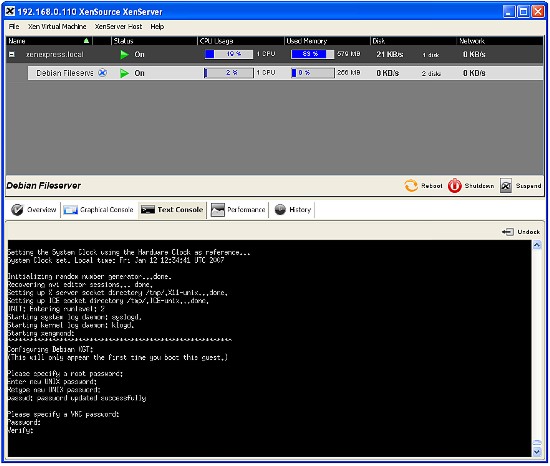Click the 'On' status text for Debian Fileserver

(139, 73)
